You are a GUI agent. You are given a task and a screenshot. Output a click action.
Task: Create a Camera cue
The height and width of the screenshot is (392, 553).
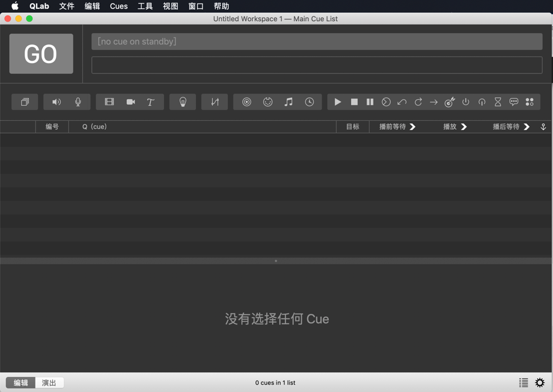(x=130, y=102)
